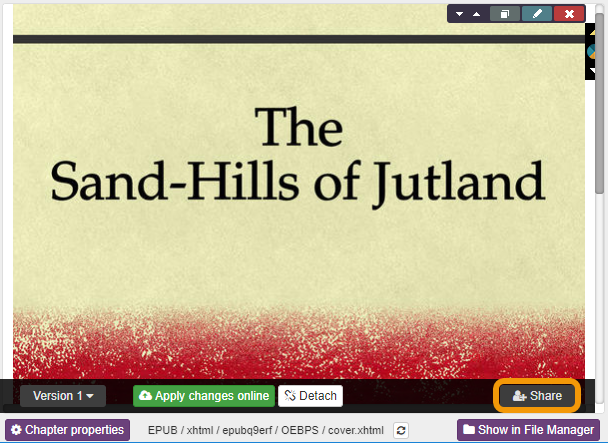
Task: Click the teal and orange circular side icon
Action: 590,51
